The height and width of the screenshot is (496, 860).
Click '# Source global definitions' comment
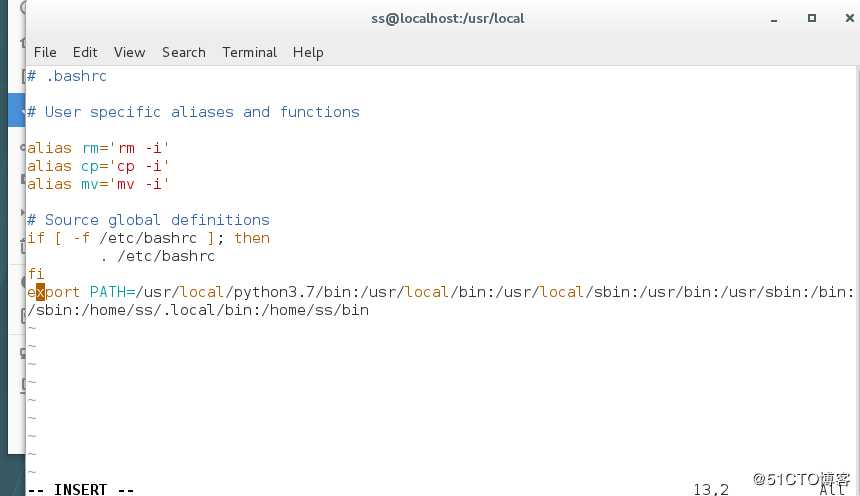[x=148, y=221]
